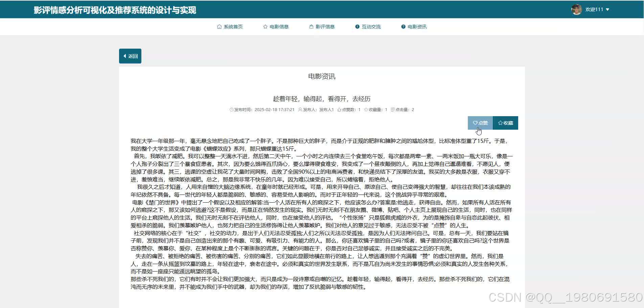Click the info icon next to 互动交流
Screen dimensions: 644x308
pos(356,26)
